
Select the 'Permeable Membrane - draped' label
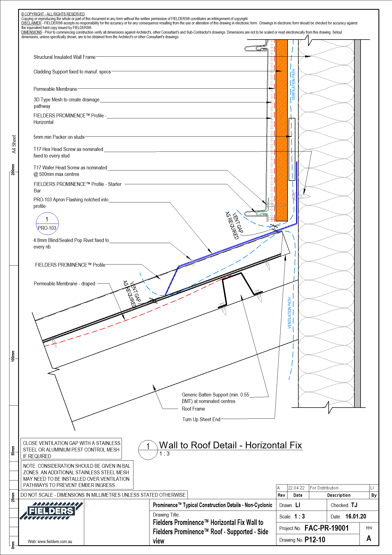64,284
